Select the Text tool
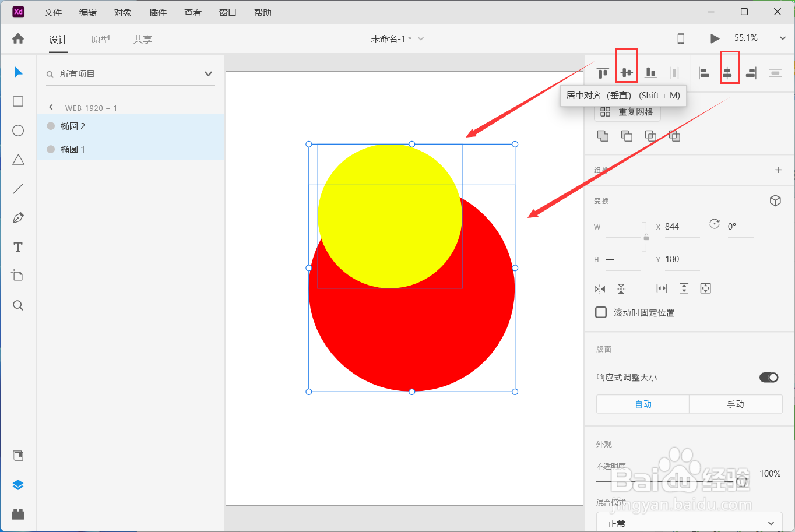This screenshot has height=532, width=795. (18, 247)
